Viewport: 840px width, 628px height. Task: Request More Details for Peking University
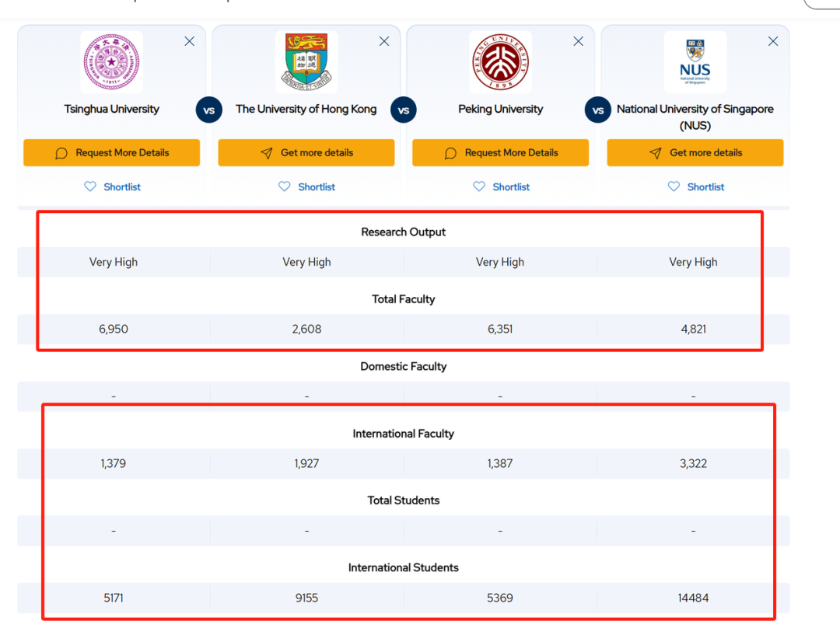click(x=501, y=153)
